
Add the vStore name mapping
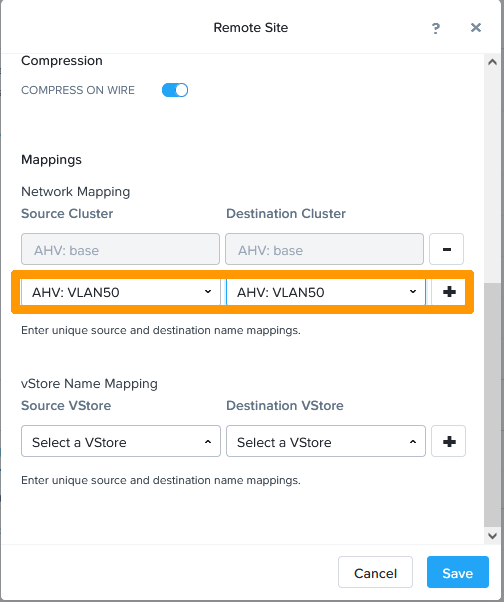click(x=449, y=441)
